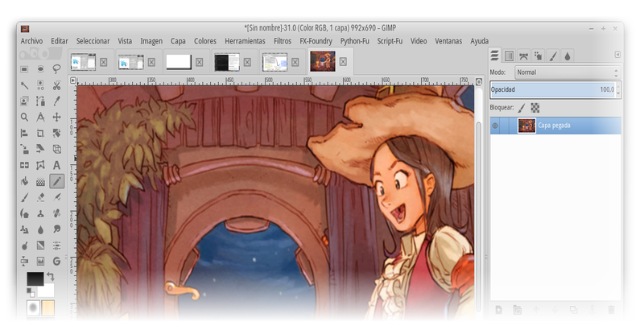Image resolution: width=644 pixels, height=322 pixels.
Task: Select the Clone stamp tool
Action: tap(40, 213)
